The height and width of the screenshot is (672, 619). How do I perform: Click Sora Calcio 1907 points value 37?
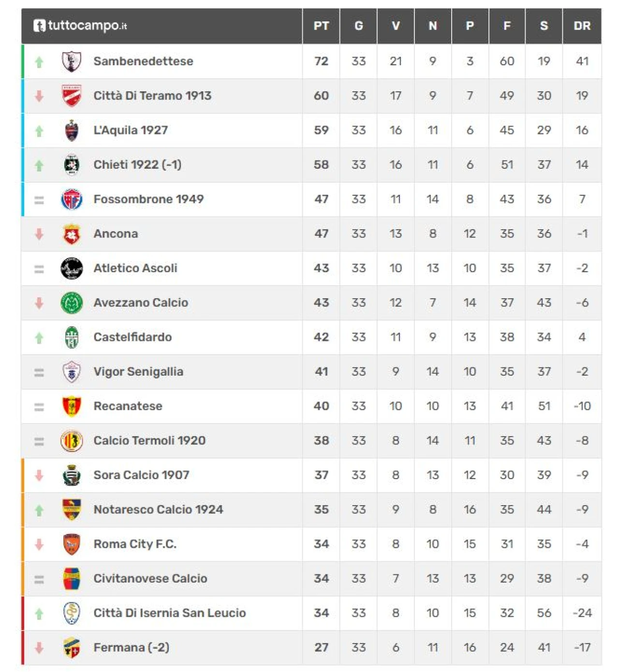click(321, 475)
